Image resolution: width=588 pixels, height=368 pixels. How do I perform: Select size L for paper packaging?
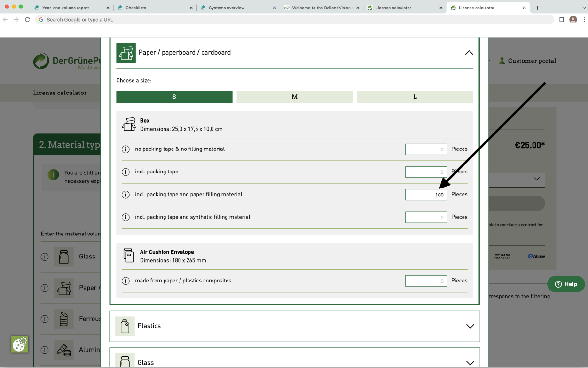point(415,97)
